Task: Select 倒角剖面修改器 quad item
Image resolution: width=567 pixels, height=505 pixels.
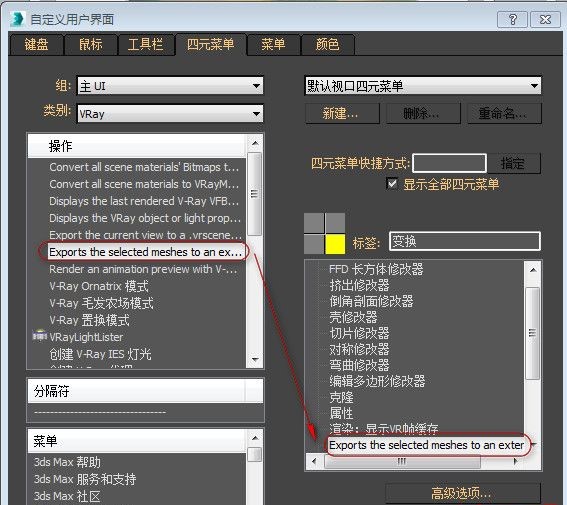Action: [371, 301]
